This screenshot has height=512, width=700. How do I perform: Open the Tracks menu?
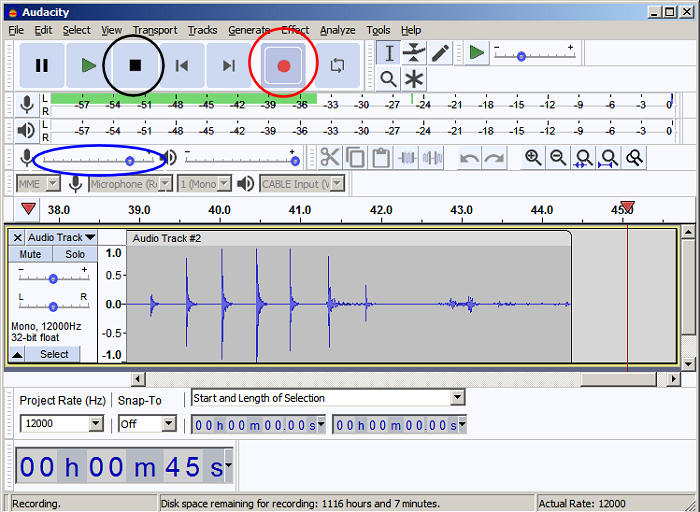tap(202, 30)
